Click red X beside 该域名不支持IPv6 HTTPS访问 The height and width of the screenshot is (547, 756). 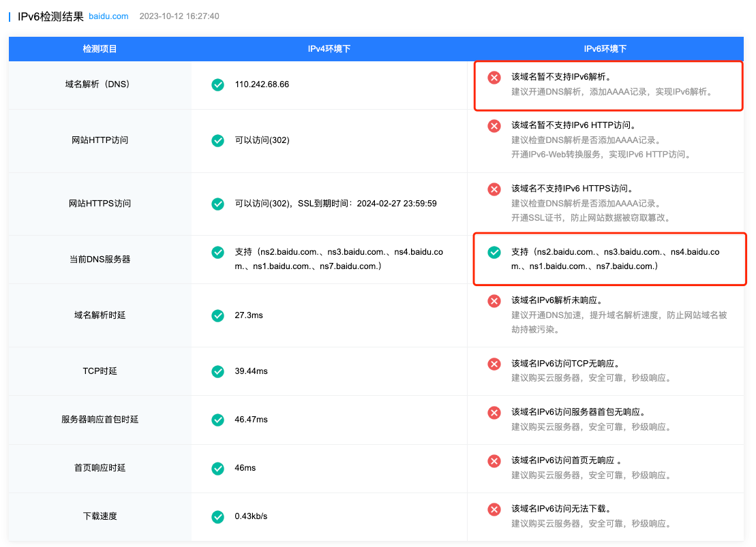pyautogui.click(x=494, y=189)
